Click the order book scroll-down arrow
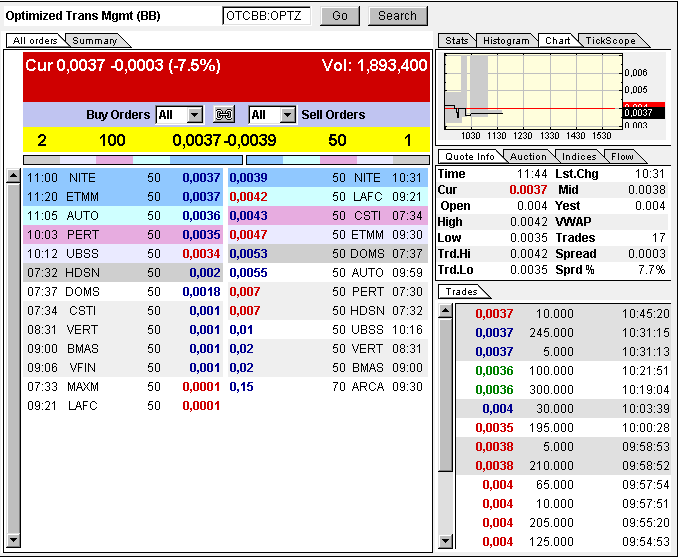 (13, 541)
